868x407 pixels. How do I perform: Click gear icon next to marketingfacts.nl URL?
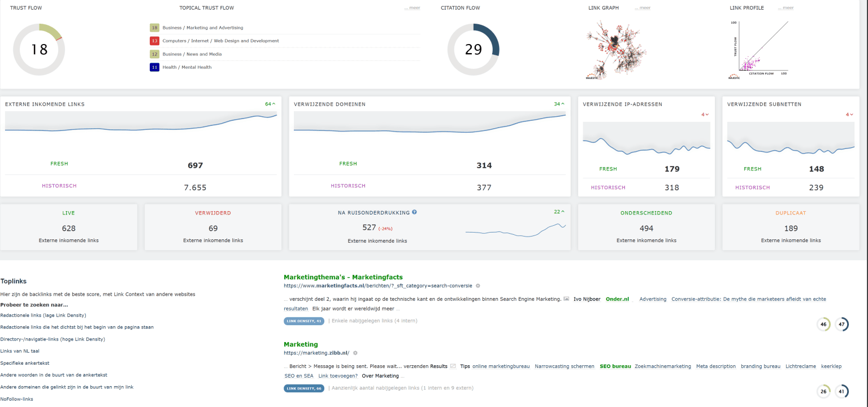478,286
